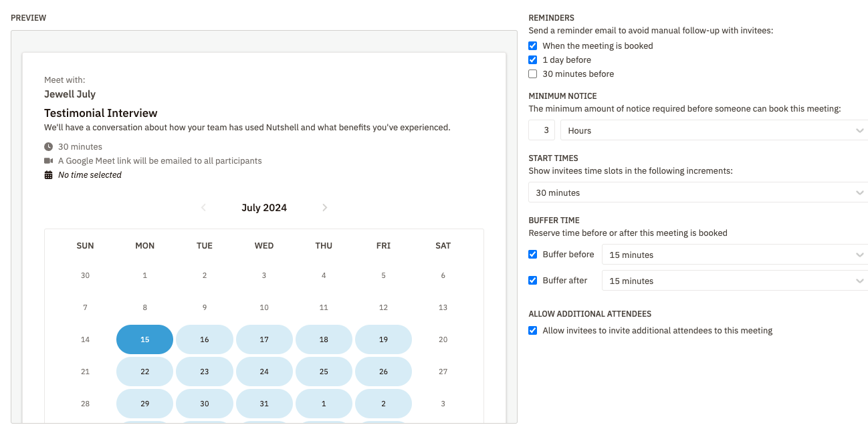Uncheck "When the meeting is booked" reminder

tap(533, 46)
